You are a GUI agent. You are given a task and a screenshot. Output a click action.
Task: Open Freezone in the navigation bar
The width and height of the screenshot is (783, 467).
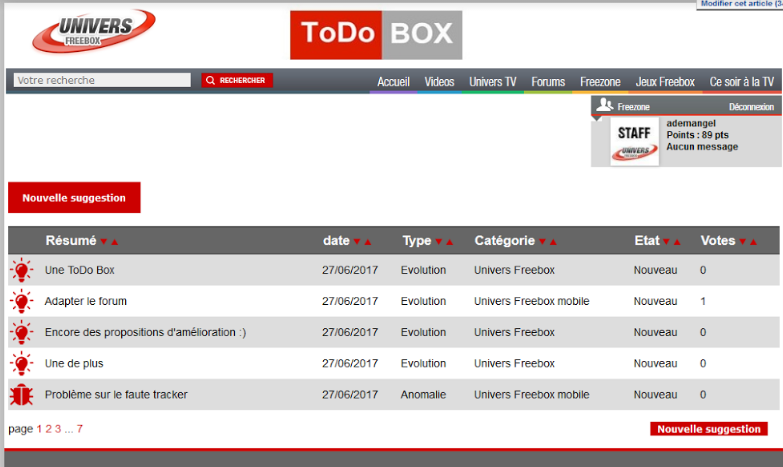(x=600, y=82)
